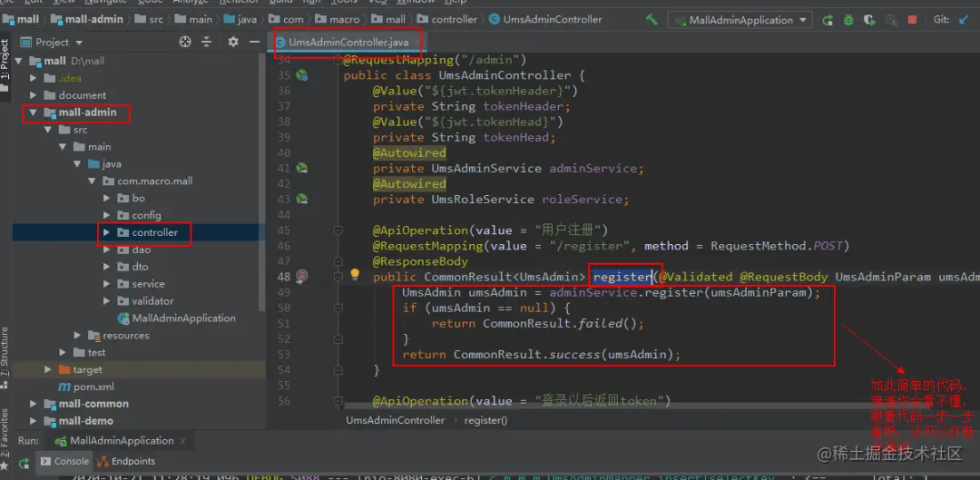Expand the resources folder arrow
This screenshot has height=480, width=980.
click(x=77, y=336)
